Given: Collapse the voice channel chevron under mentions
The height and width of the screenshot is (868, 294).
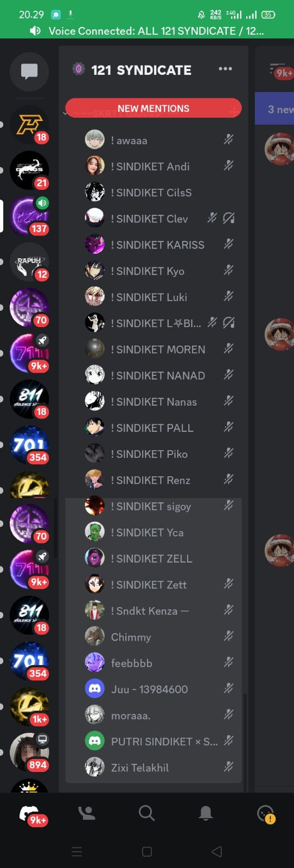Looking at the screenshot, I should [65, 113].
